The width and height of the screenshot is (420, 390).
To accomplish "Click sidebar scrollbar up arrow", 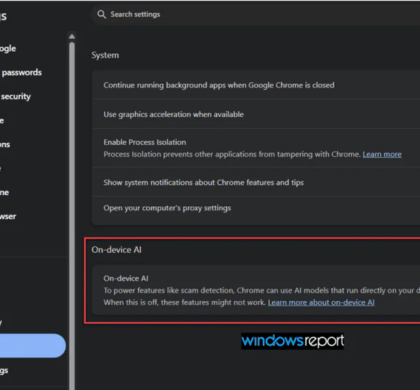I will click(x=72, y=36).
